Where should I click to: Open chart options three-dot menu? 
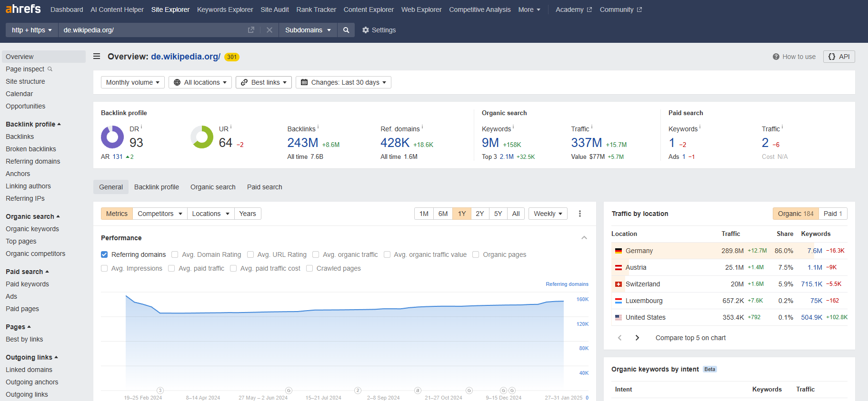point(580,214)
